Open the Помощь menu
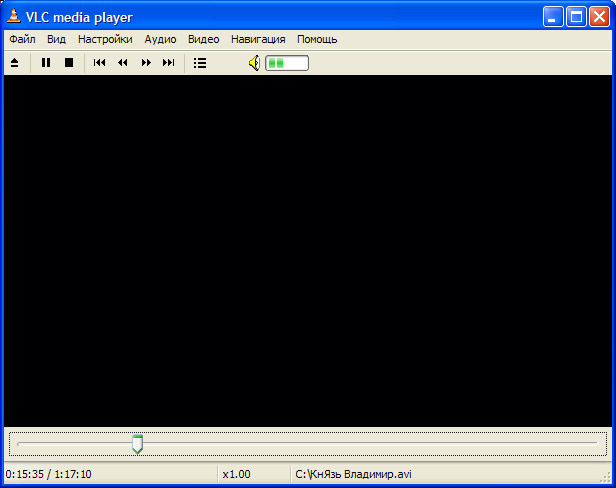The width and height of the screenshot is (616, 488). 317,39
